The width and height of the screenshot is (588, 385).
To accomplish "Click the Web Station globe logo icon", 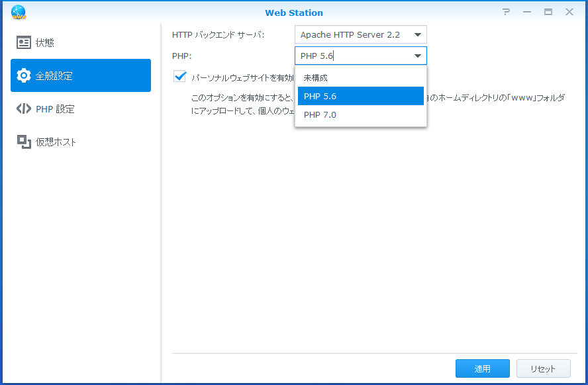I will point(19,13).
